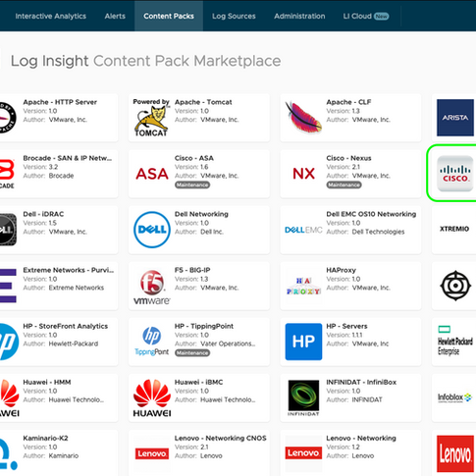Select the Kaminario-K2 title
This screenshot has width=476, height=476.
[45, 438]
